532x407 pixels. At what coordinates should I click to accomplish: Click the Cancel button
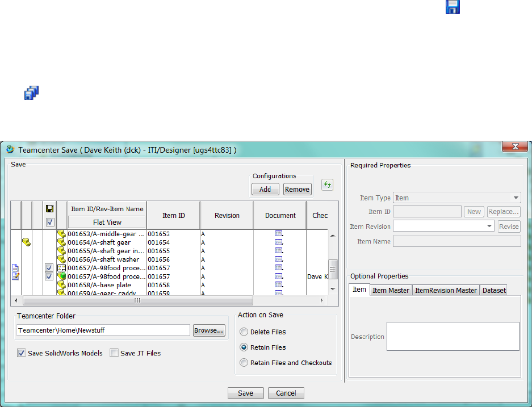(x=286, y=393)
